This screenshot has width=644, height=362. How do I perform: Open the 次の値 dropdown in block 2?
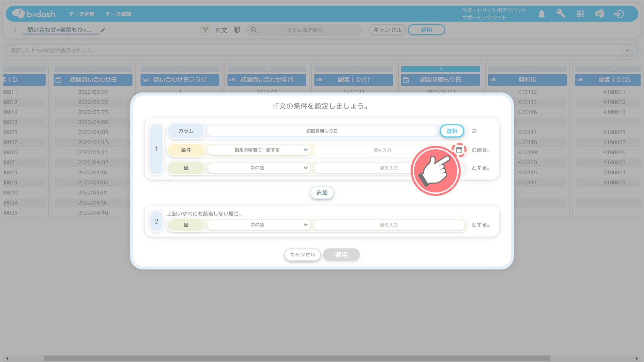pos(259,225)
